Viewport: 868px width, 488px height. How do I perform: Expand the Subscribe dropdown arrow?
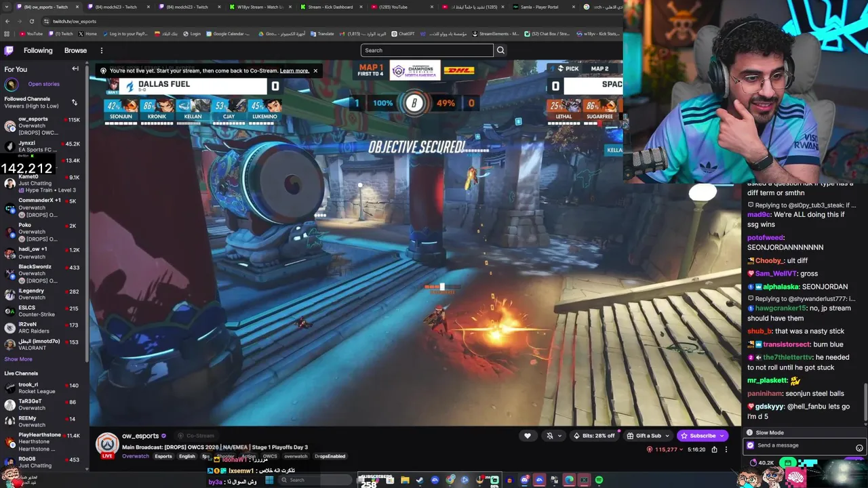pos(724,436)
